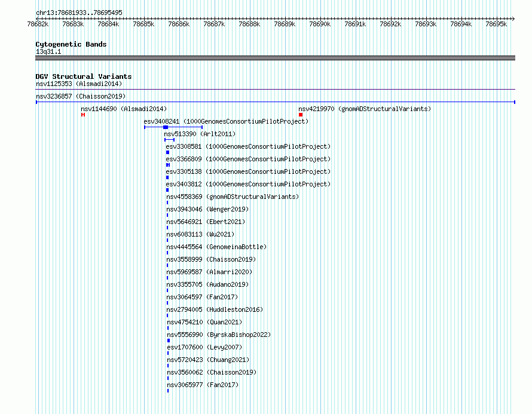Open the nsv513390 (Arlt2011) entry
Screen dimensions: 532x414
[x=200, y=134]
